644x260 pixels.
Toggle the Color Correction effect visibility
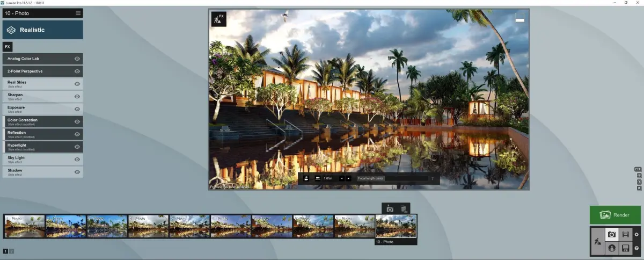(77, 122)
